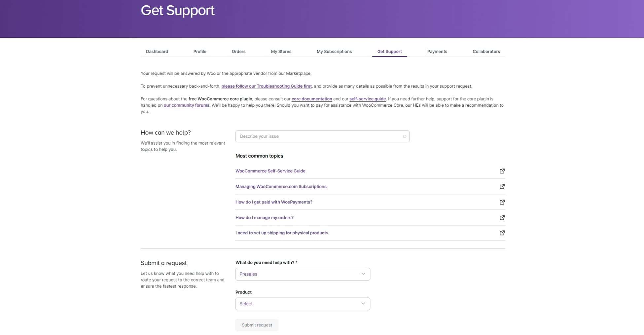Select the My Stores tab
Image resolution: width=644 pixels, height=335 pixels.
coord(281,52)
